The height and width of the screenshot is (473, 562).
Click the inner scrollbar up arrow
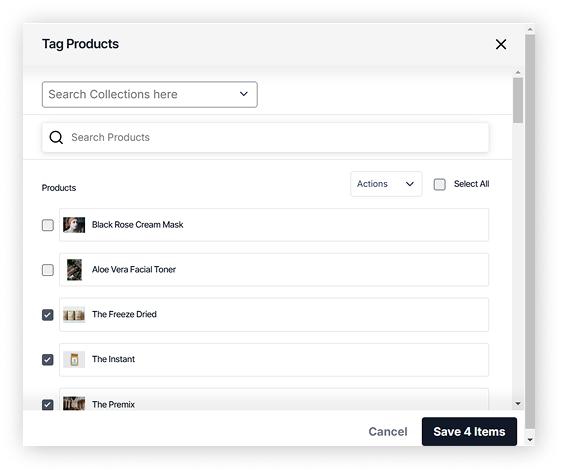coord(518,73)
